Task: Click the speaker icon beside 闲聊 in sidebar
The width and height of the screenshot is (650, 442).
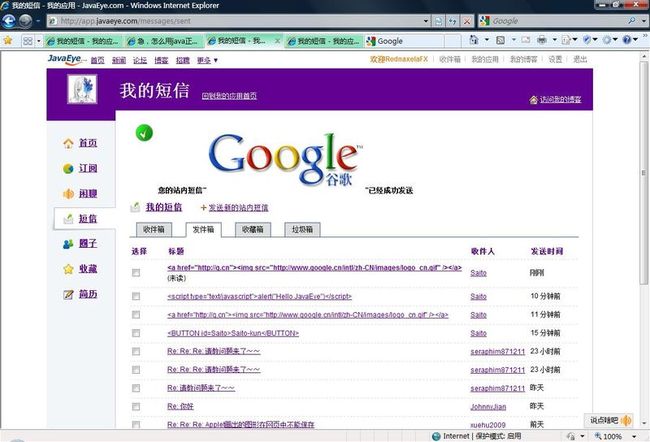Action: click(68, 194)
